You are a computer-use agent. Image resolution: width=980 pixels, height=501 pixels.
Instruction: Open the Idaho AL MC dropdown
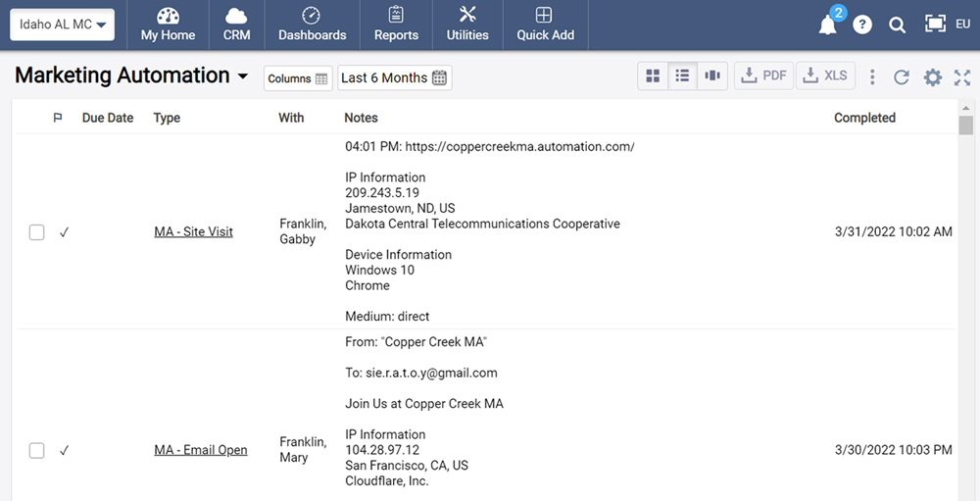click(x=62, y=25)
